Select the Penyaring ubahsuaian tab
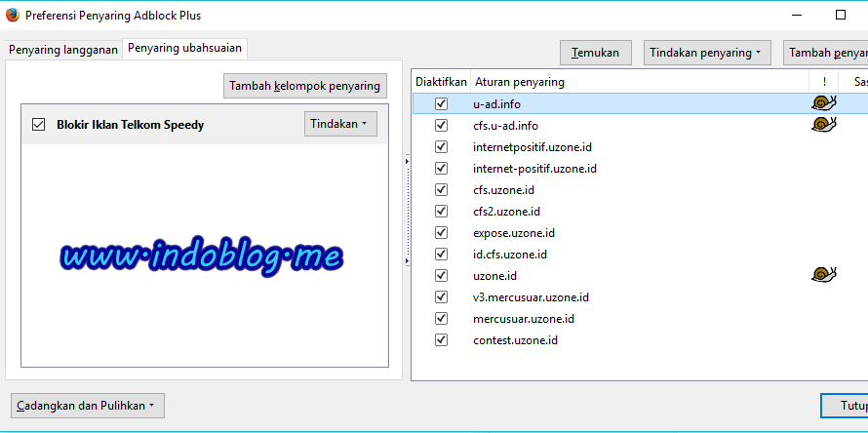Screen dimensions: 868x433 pyautogui.click(x=185, y=48)
